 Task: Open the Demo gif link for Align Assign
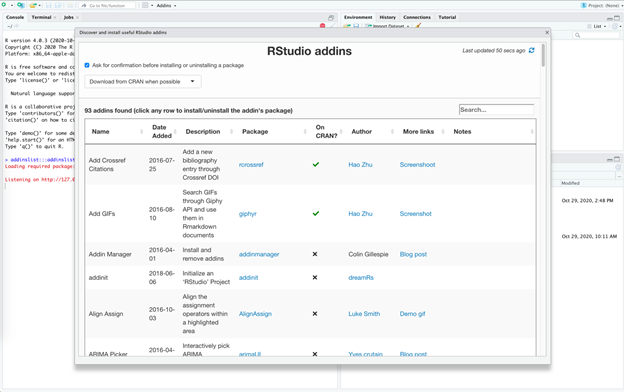pyautogui.click(x=412, y=314)
